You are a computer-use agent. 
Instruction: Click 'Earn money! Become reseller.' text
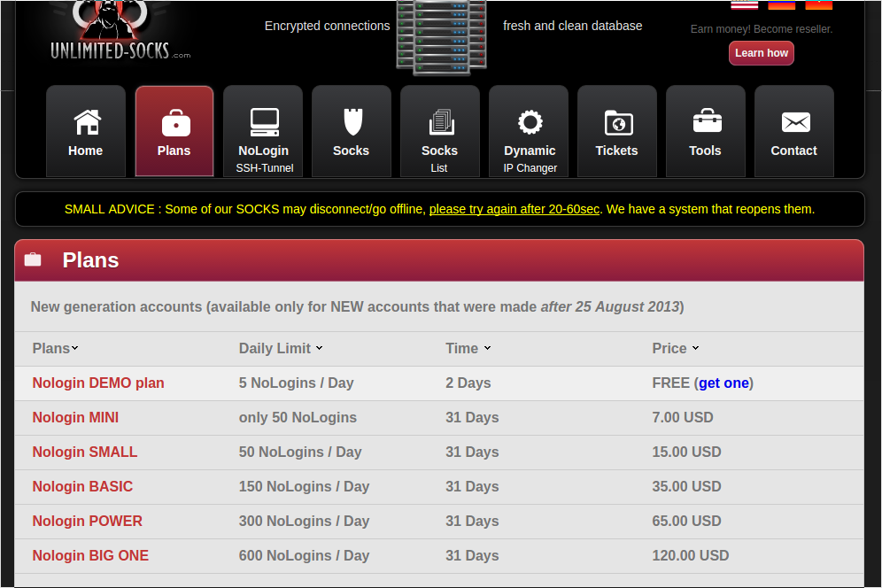point(761,29)
